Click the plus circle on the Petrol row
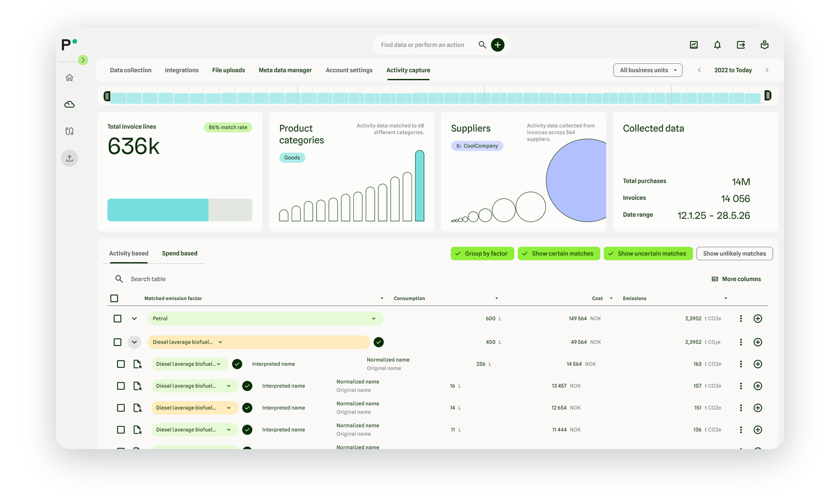840x504 pixels. pos(758,319)
